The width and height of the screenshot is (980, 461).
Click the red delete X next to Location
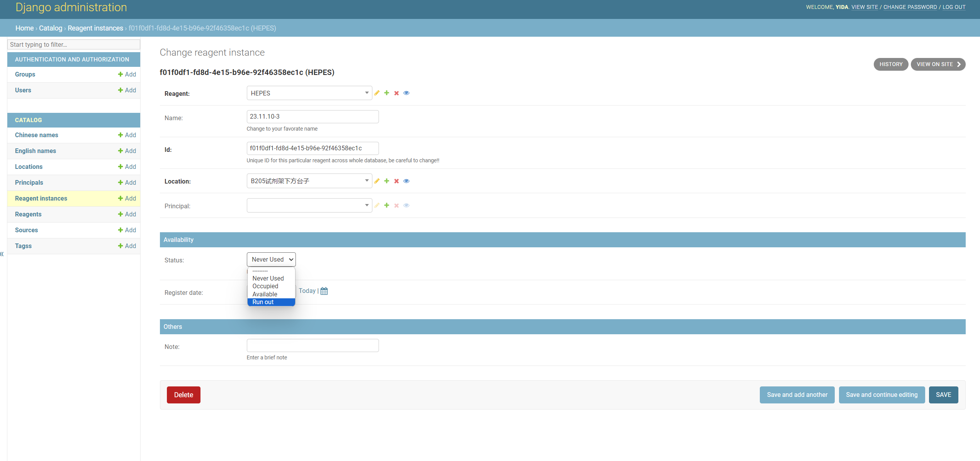pyautogui.click(x=396, y=181)
